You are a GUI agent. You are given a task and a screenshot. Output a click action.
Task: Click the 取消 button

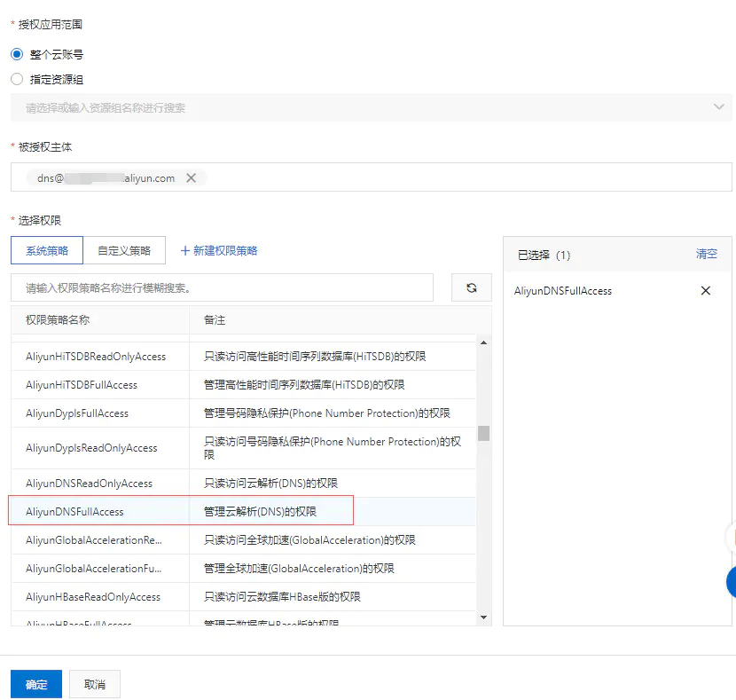pos(95,684)
